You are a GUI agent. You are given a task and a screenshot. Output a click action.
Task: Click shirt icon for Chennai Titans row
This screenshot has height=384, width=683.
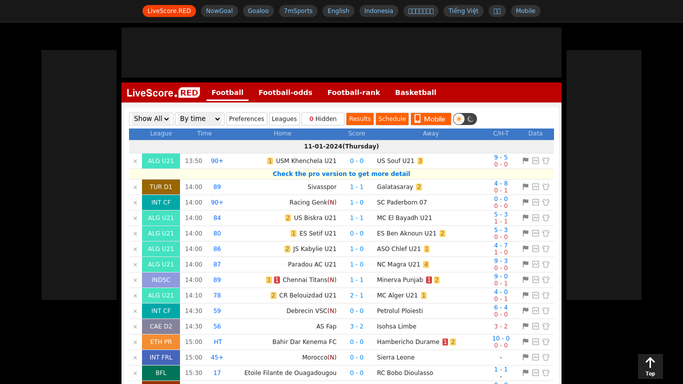click(546, 280)
